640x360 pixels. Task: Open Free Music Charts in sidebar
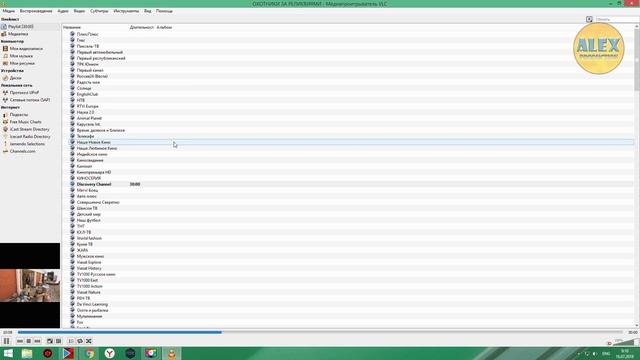pos(25,122)
